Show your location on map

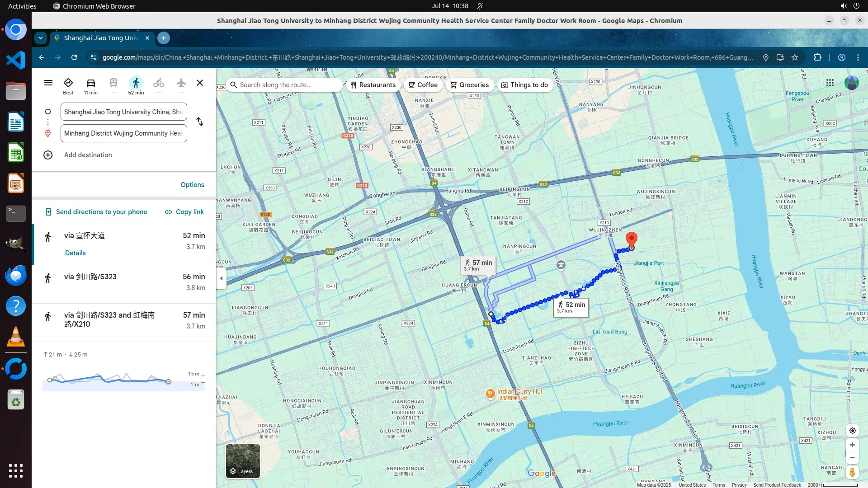(x=852, y=431)
